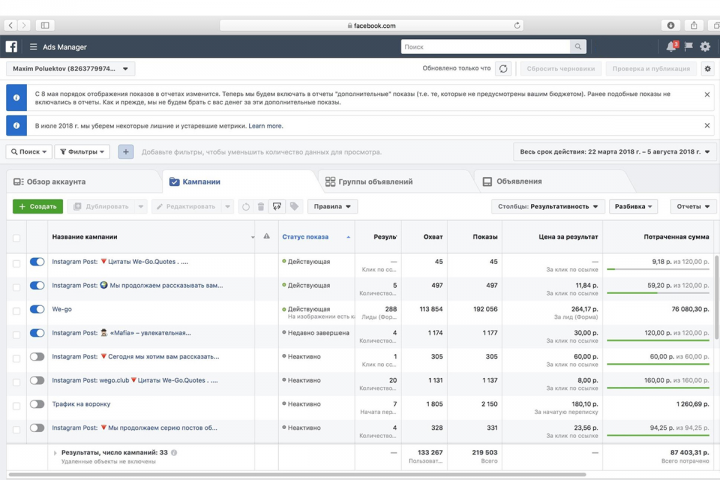The image size is (720, 480).
Task: Click the flag pages icon in top bar
Action: 688,46
